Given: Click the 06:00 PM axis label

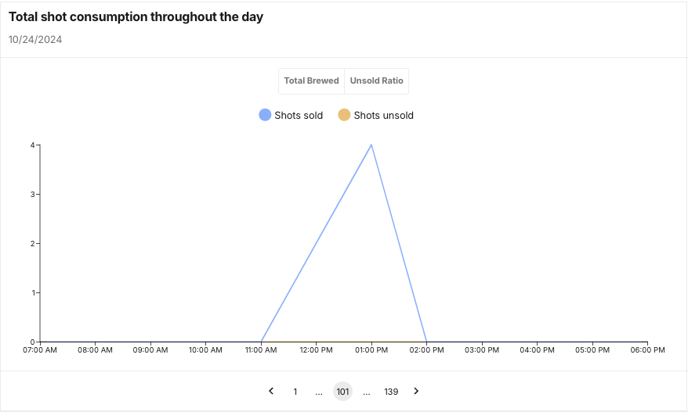Looking at the screenshot, I should click(648, 350).
